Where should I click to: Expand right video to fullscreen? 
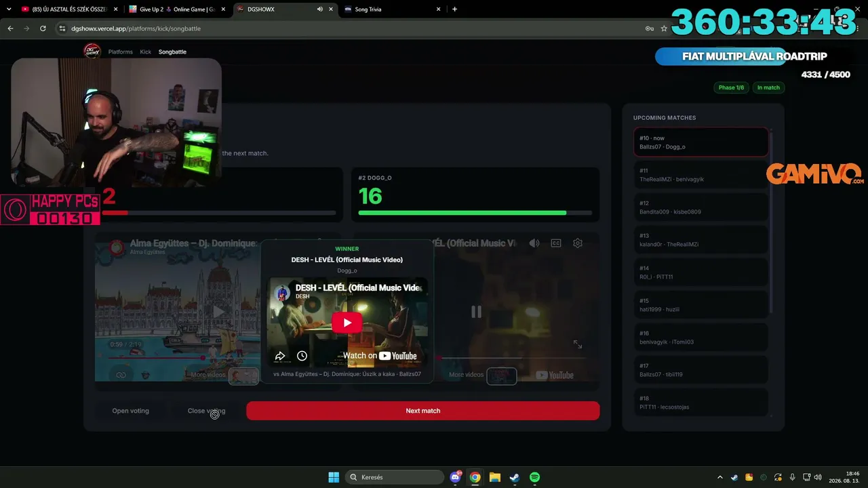(x=577, y=344)
